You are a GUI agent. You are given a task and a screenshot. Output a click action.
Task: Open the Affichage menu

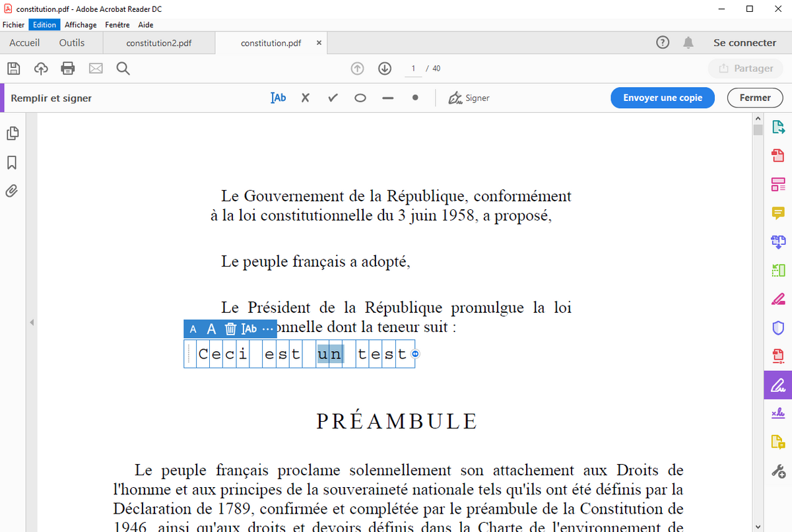tap(81, 24)
